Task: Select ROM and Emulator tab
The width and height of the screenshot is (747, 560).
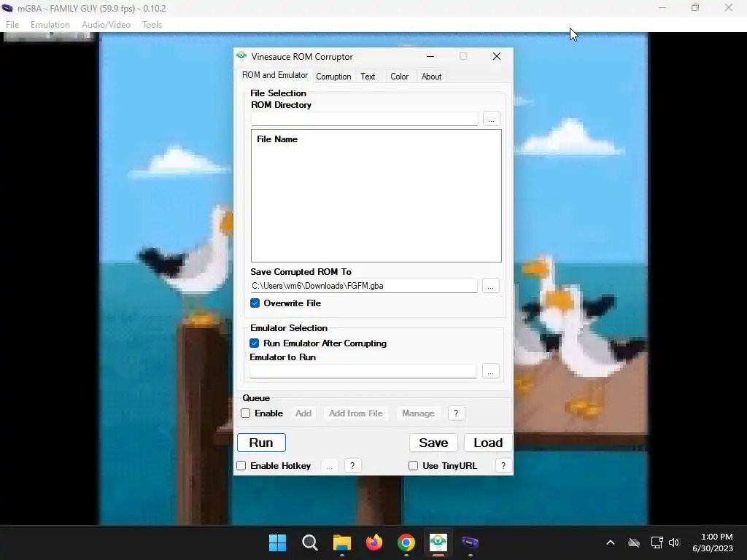Action: (275, 75)
